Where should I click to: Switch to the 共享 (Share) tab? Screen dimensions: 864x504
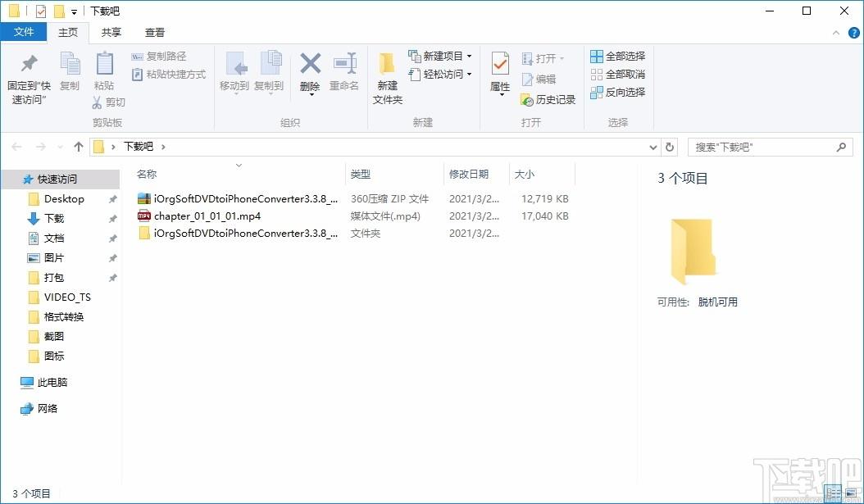click(111, 33)
